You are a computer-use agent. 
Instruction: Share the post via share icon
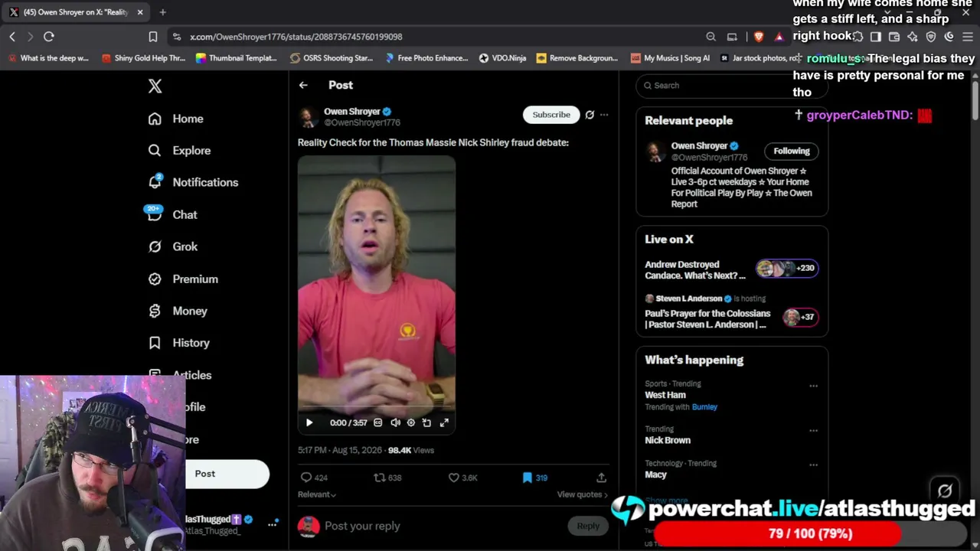(601, 478)
